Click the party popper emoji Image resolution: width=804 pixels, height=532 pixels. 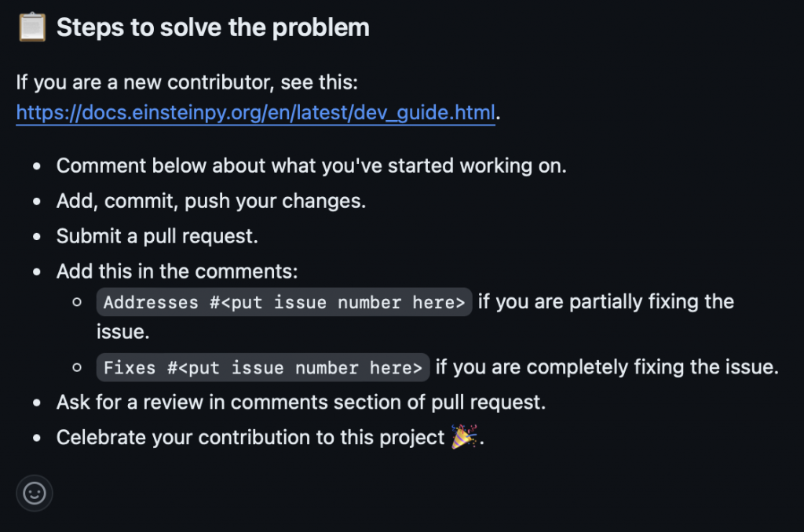point(463,437)
